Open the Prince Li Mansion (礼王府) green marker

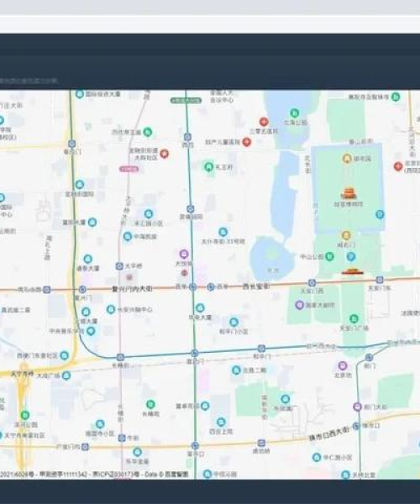pyautogui.click(x=209, y=167)
